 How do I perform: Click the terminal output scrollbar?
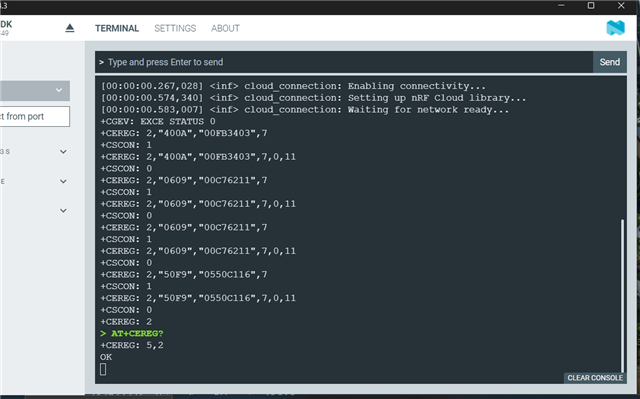tap(622, 296)
